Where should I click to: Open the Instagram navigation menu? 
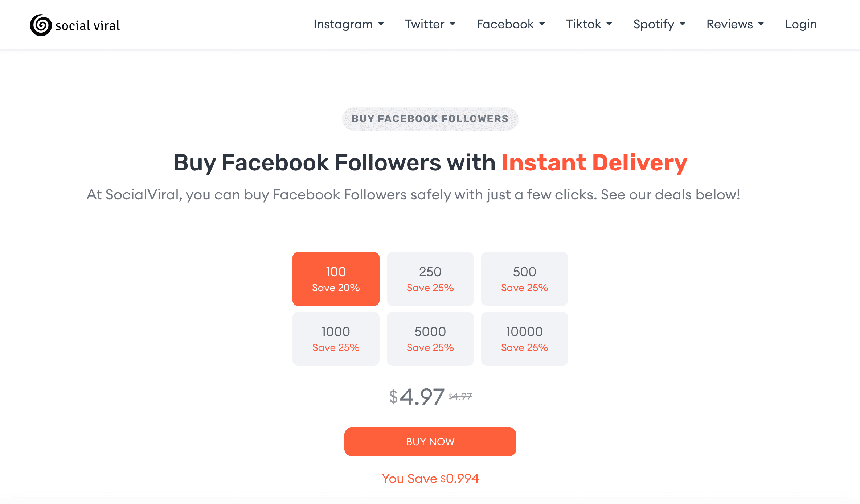[348, 24]
